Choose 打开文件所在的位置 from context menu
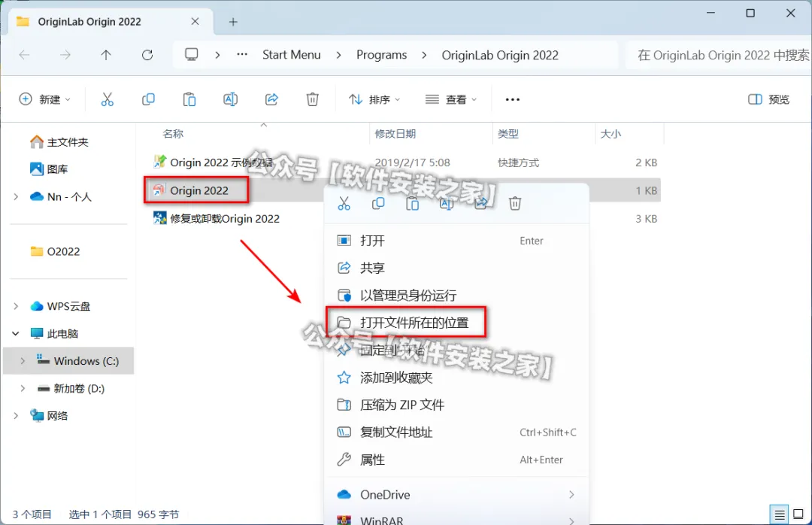Image resolution: width=812 pixels, height=525 pixels. click(x=457, y=323)
